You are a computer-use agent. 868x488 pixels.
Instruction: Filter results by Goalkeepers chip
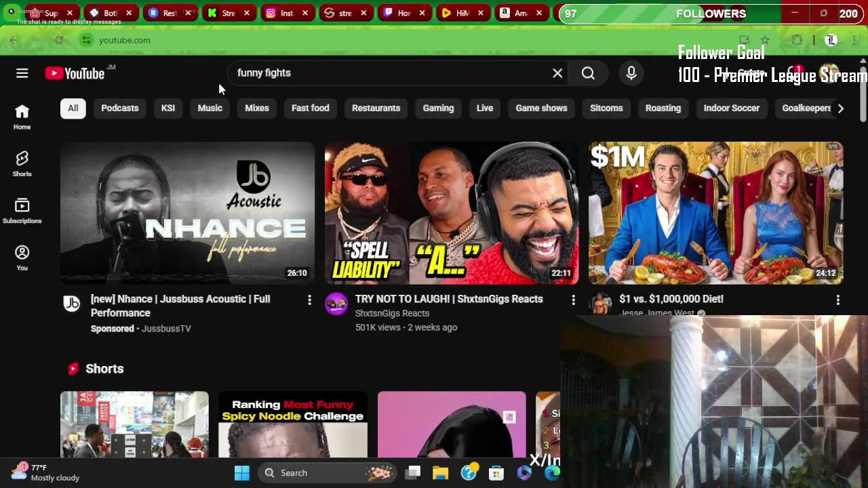click(x=806, y=108)
